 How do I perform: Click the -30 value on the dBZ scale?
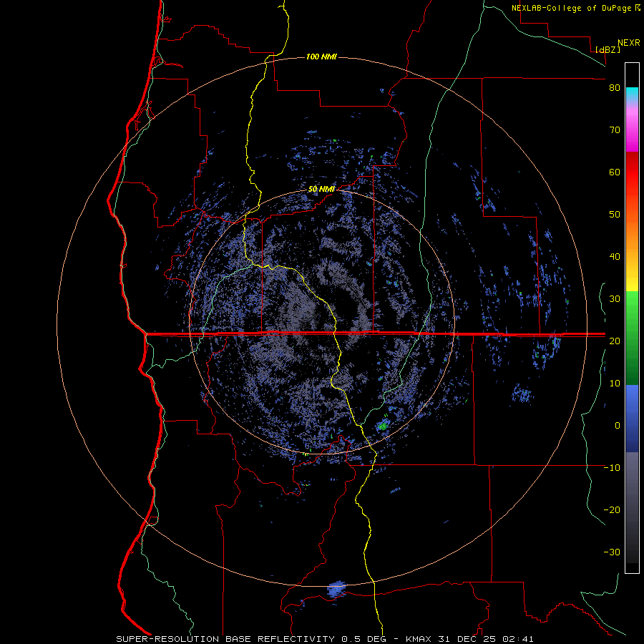click(612, 552)
